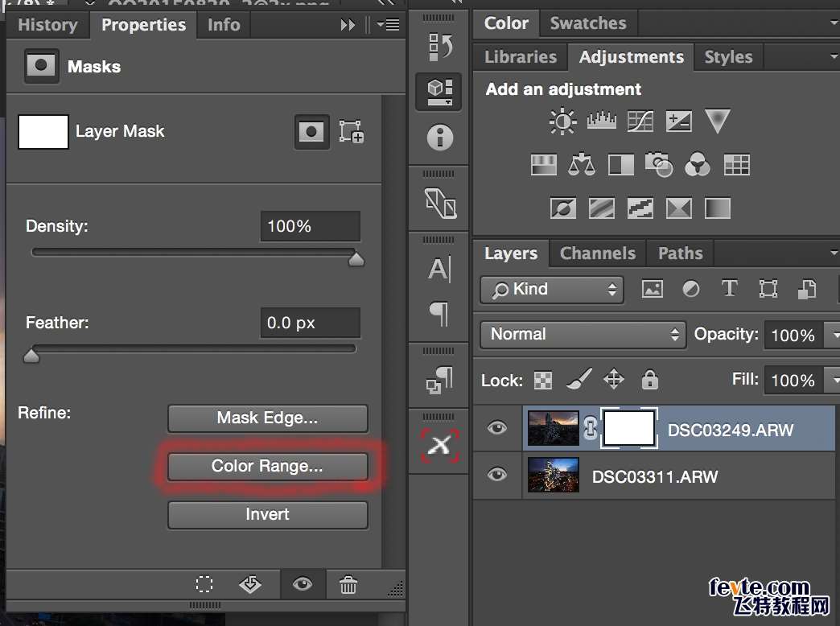Click the Color Range... button
This screenshot has width=840, height=626.
[x=267, y=466]
